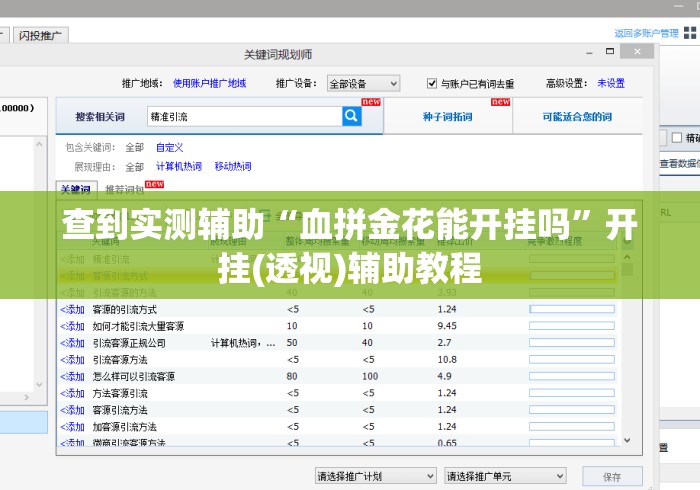Select 全部 for 展现理由
This screenshot has height=490, width=700.
134,167
